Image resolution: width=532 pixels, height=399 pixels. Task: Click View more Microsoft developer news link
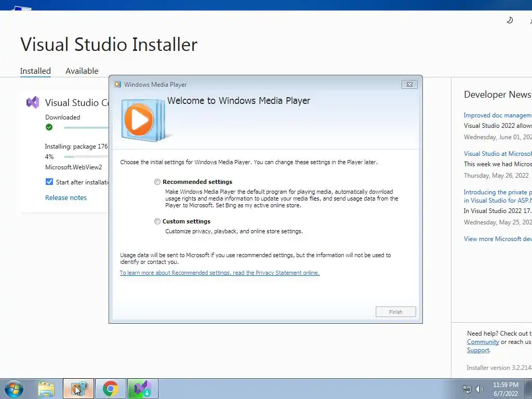click(x=498, y=239)
